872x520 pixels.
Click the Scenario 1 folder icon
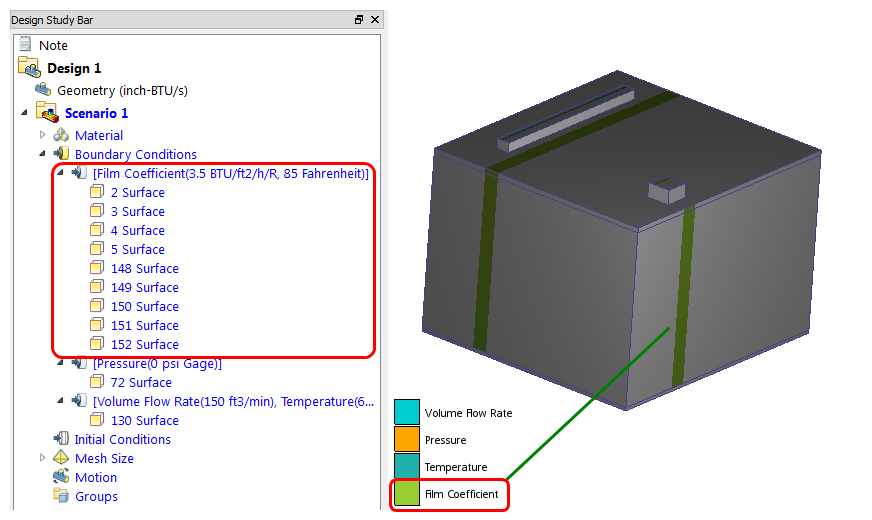47,112
